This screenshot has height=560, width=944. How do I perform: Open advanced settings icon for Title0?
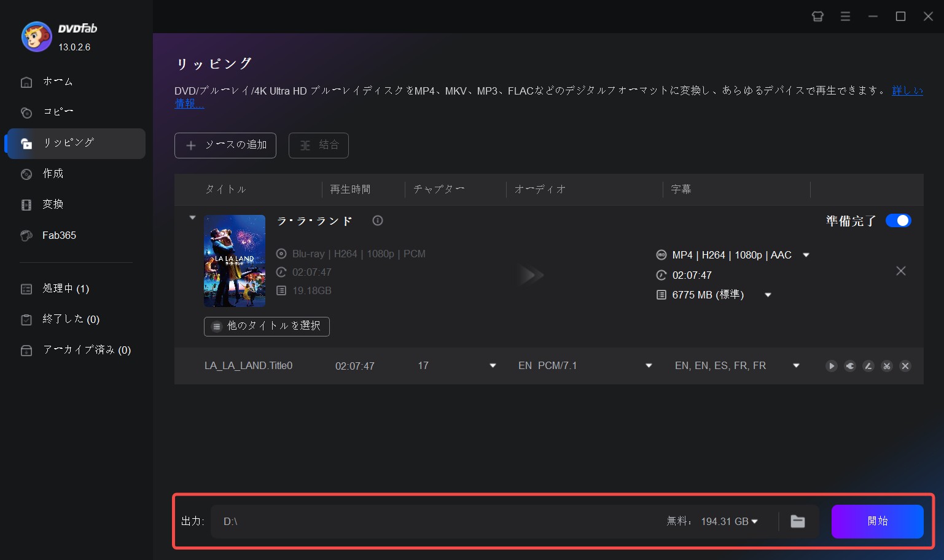(850, 366)
